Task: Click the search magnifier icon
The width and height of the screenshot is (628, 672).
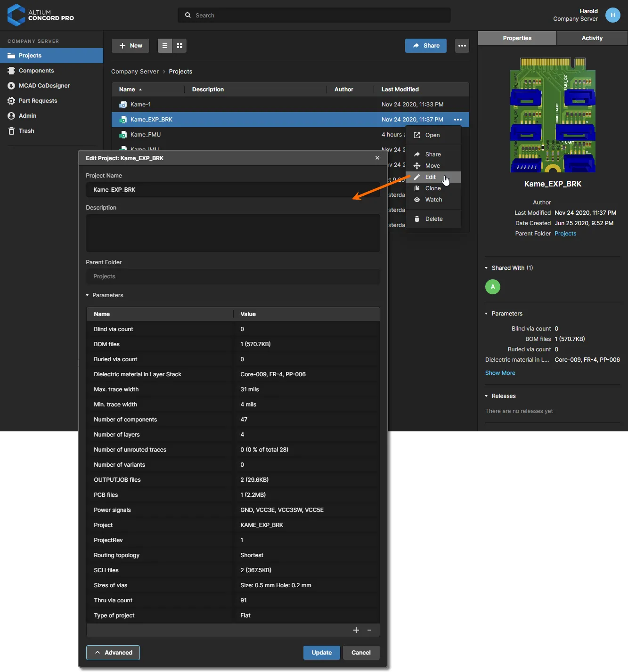Action: coord(188,15)
